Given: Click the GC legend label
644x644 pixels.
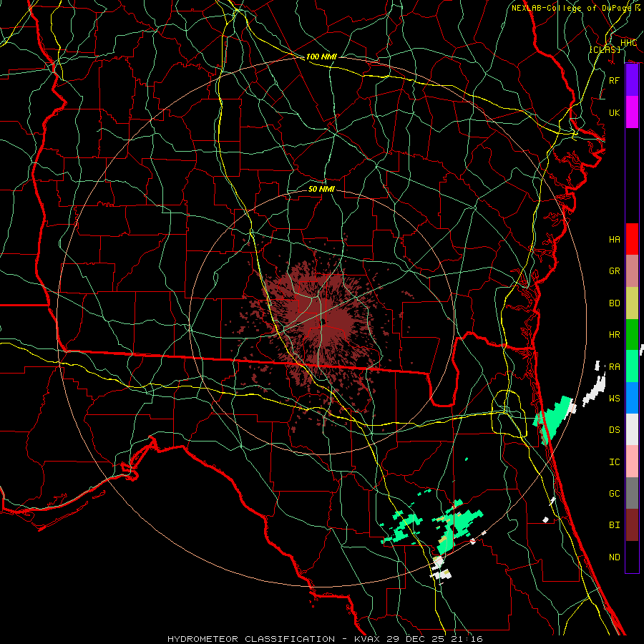Looking at the screenshot, I should click(615, 494).
